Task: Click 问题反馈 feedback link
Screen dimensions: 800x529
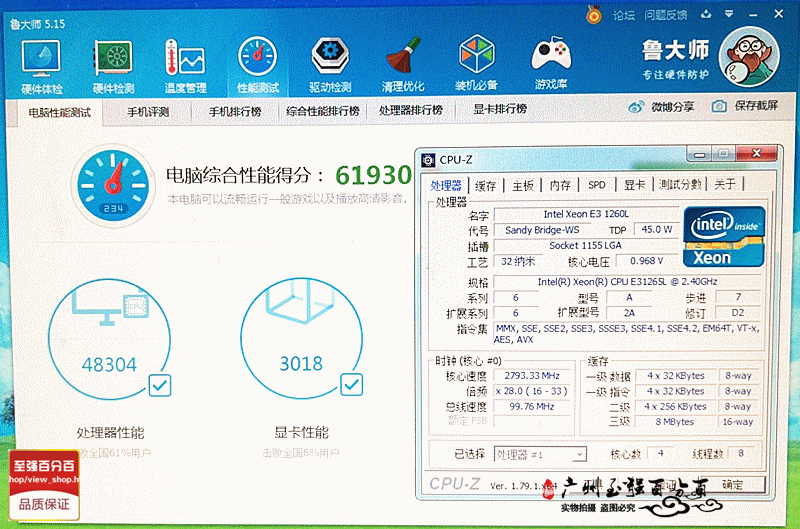Action: [665, 15]
